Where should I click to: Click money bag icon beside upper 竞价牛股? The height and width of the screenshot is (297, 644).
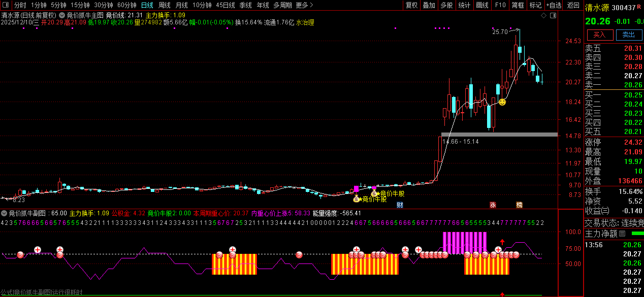point(374,193)
